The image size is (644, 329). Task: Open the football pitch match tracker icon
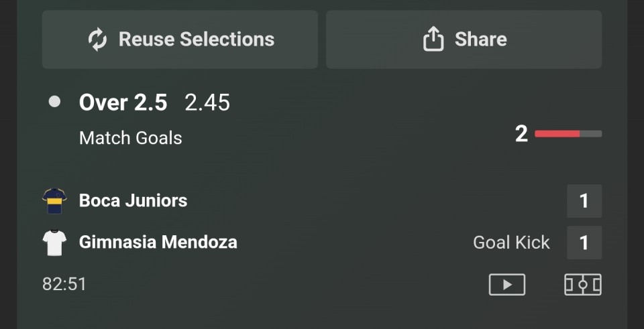coord(582,285)
